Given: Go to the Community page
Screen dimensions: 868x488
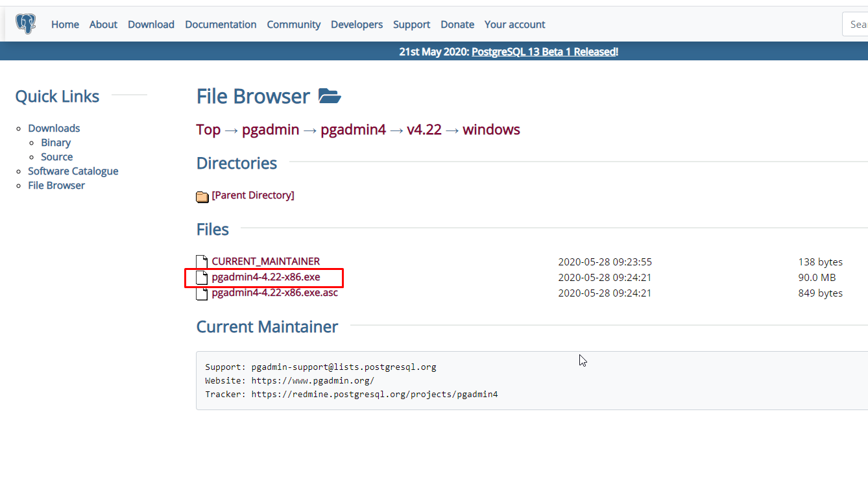Looking at the screenshot, I should (293, 25).
